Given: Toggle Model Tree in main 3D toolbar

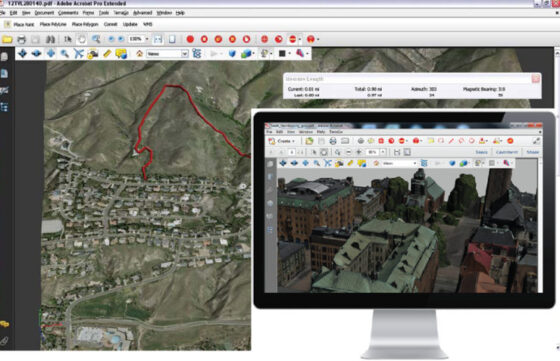Looking at the screenshot, I should (196, 54).
